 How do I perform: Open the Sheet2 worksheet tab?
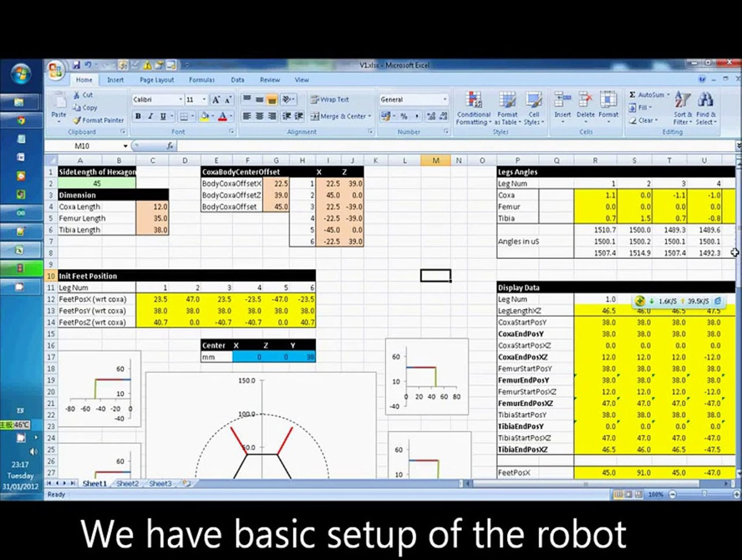(x=126, y=483)
